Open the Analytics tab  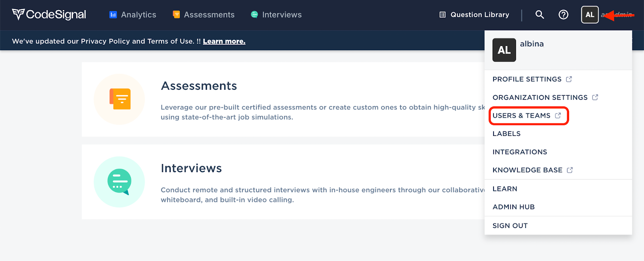133,14
